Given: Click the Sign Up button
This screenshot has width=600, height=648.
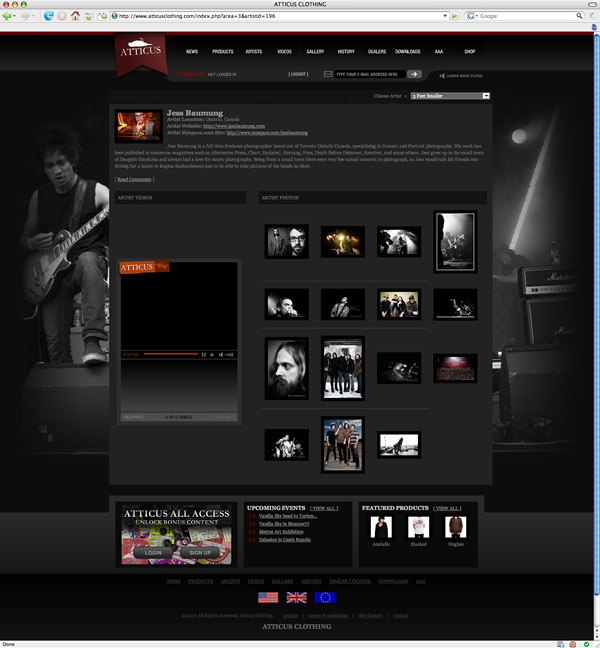Looking at the screenshot, I should 201,552.
